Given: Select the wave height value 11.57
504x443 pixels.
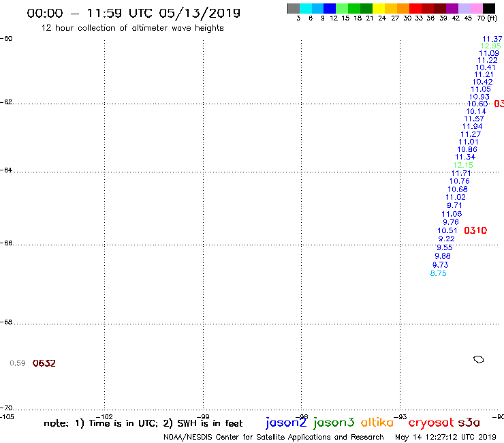Looking at the screenshot, I should coord(474,119).
